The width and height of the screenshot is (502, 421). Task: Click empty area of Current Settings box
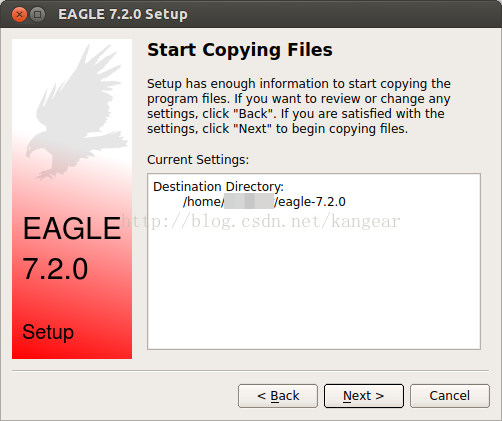click(314, 283)
